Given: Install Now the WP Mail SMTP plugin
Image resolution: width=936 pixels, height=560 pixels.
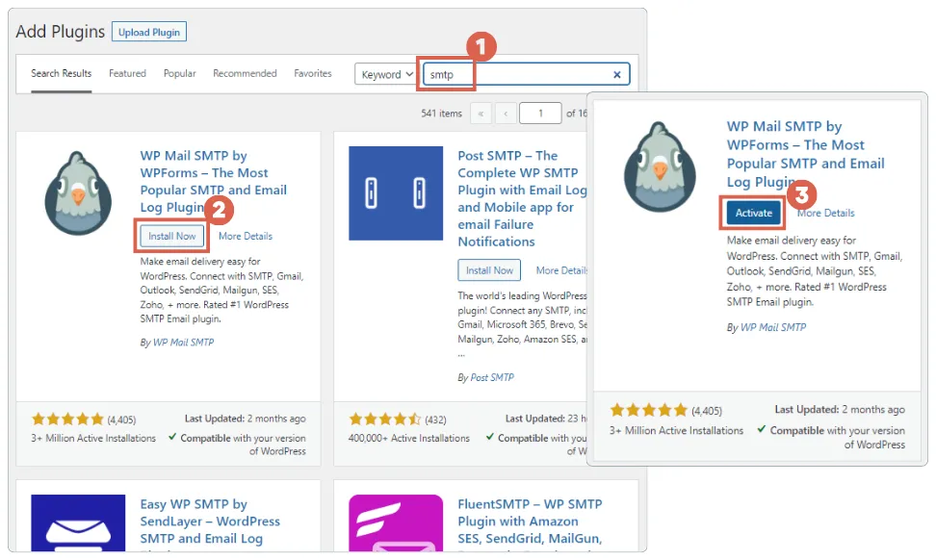Looking at the screenshot, I should coord(171,236).
